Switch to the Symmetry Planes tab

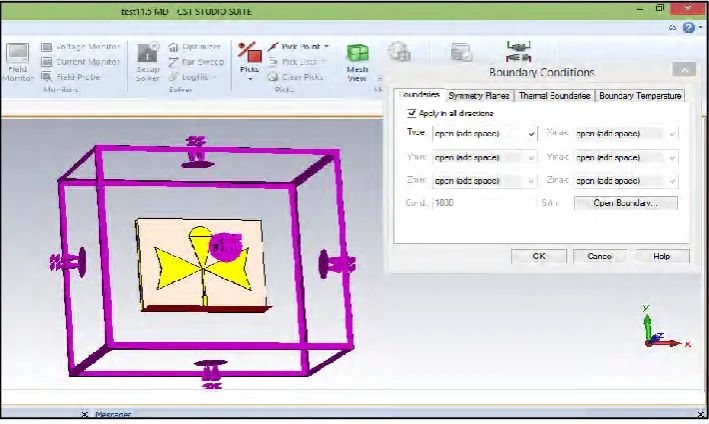(479, 96)
